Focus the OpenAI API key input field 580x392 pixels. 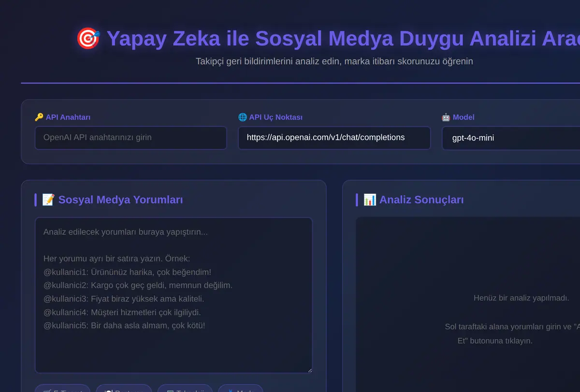click(131, 138)
